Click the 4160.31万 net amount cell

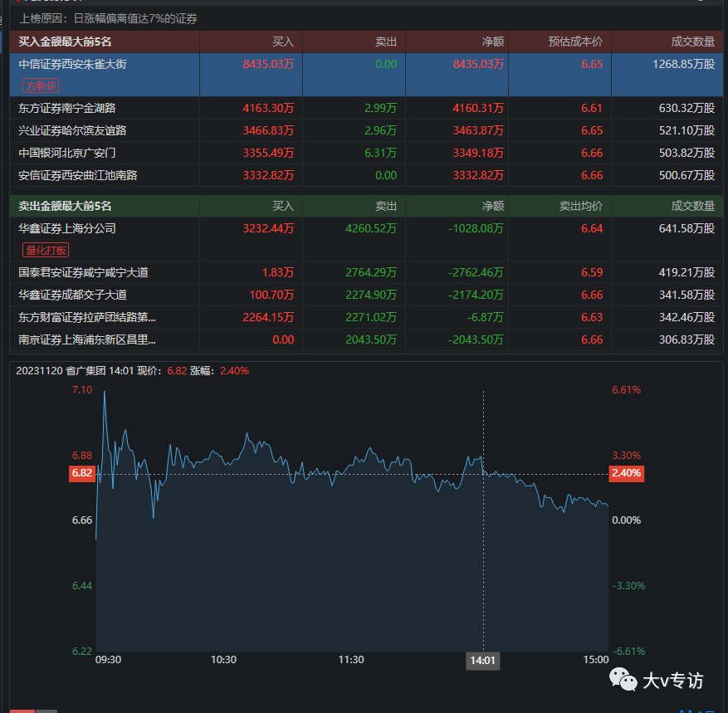tap(478, 108)
